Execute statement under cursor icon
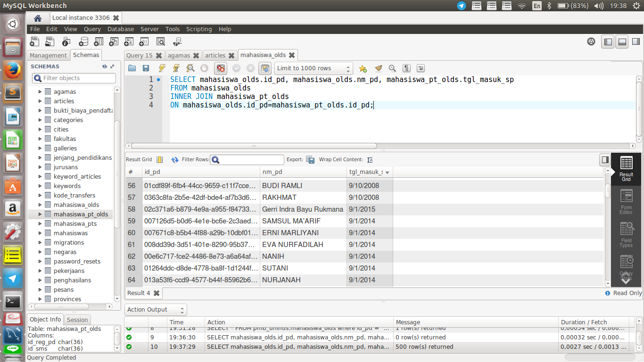 tap(176, 68)
